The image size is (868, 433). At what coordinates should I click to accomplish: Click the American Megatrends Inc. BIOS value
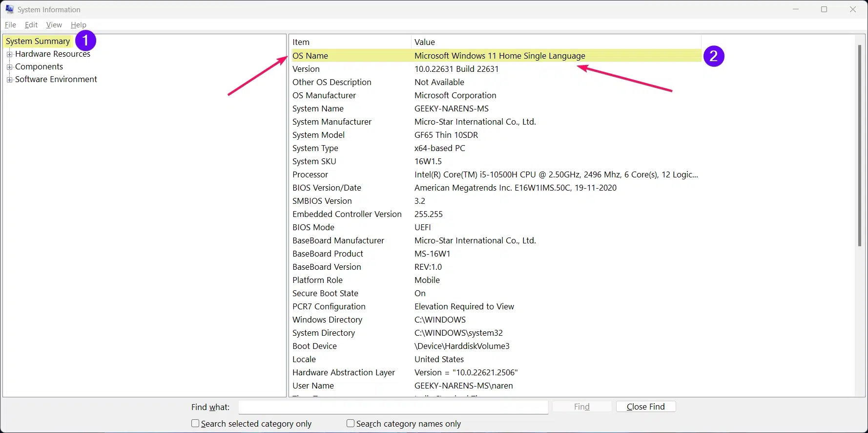516,188
